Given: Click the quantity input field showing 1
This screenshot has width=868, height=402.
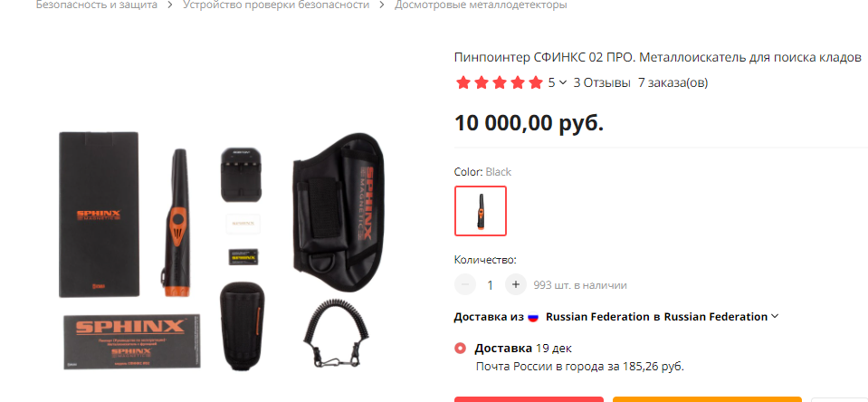Looking at the screenshot, I should pos(490,285).
